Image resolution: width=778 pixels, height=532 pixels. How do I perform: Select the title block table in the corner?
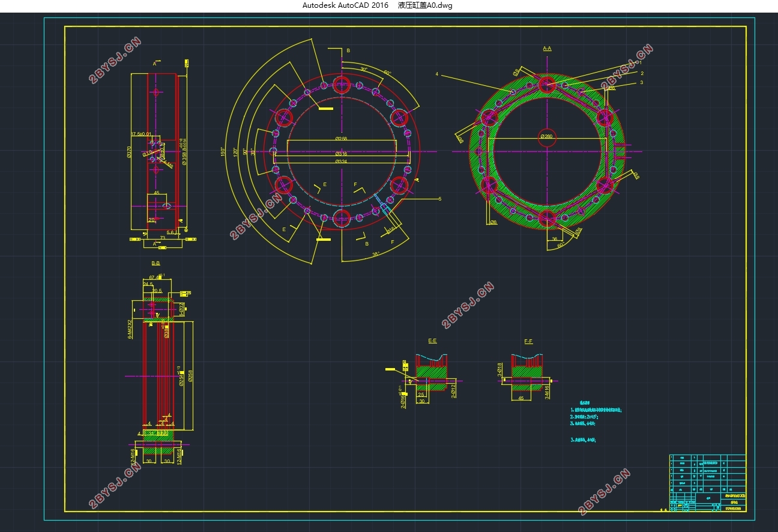coord(707,483)
